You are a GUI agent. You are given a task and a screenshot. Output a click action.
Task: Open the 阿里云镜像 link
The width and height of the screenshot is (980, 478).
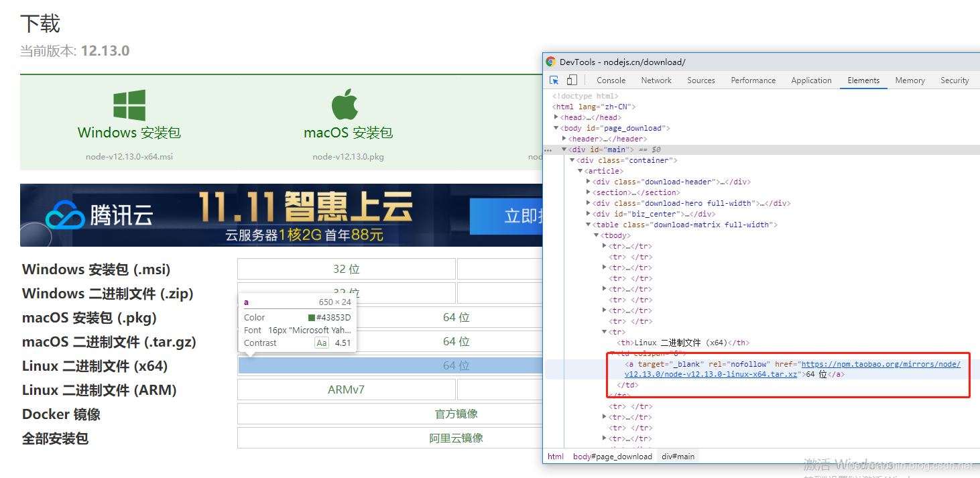click(456, 438)
